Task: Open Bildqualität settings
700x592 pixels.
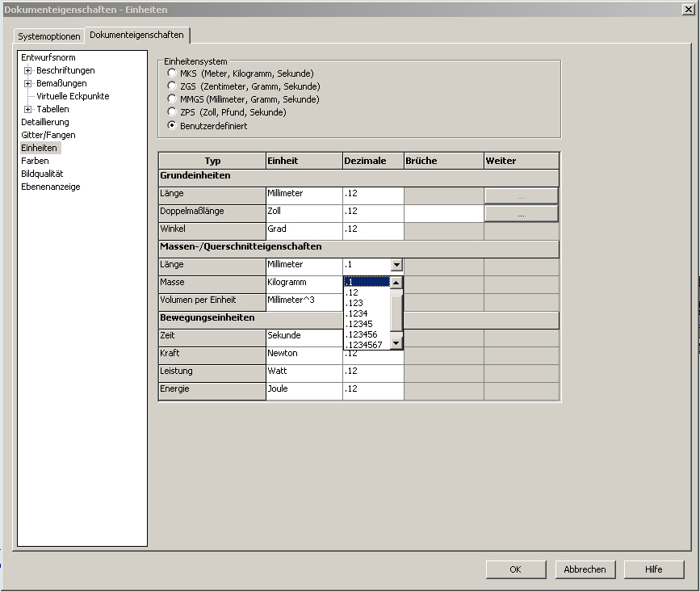Action: [42, 174]
